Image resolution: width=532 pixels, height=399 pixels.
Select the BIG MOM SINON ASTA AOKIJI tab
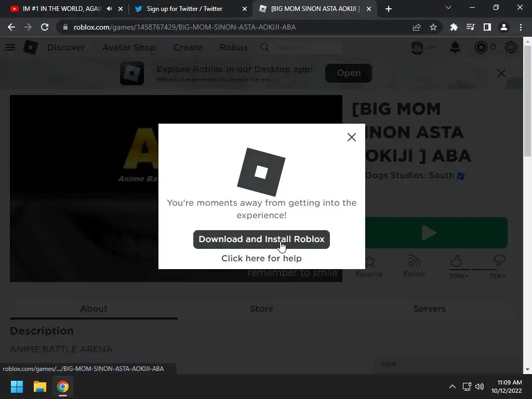click(x=315, y=9)
